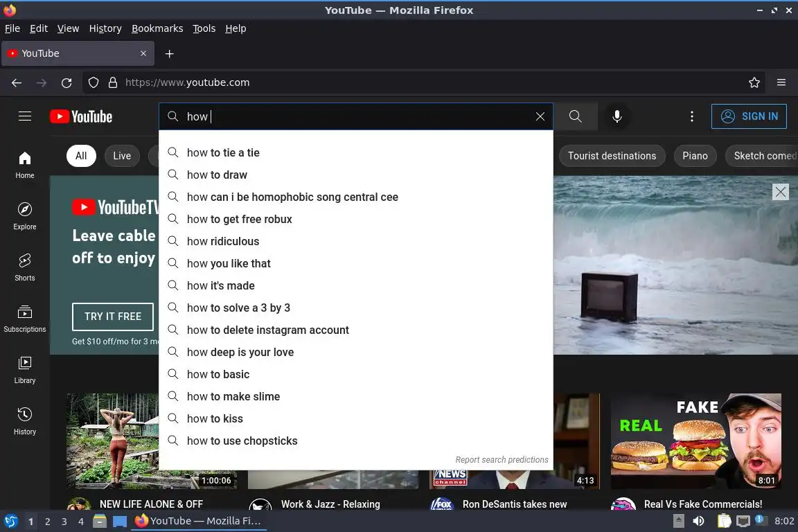This screenshot has height=532, width=798.
Task: Open the file manager from the taskbar
Action: [x=100, y=521]
